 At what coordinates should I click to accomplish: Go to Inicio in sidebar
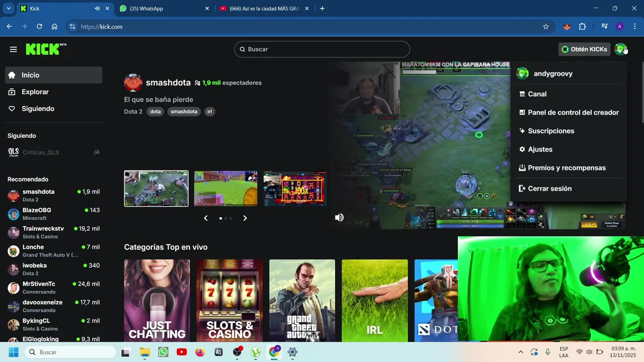[54, 75]
